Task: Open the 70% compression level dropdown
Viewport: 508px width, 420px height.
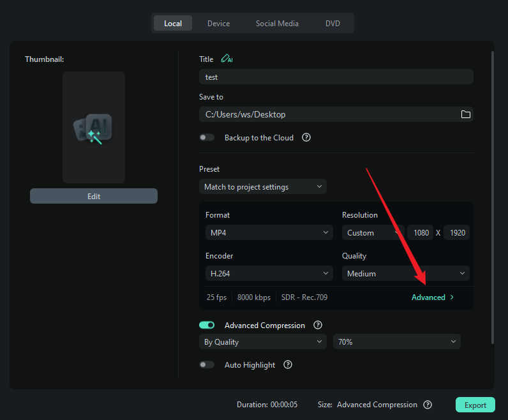Action: [396, 342]
